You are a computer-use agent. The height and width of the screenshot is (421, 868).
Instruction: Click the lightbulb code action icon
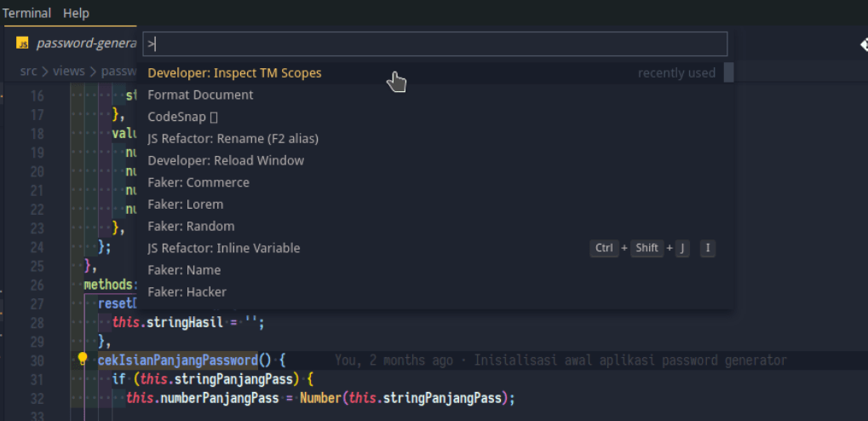click(83, 359)
